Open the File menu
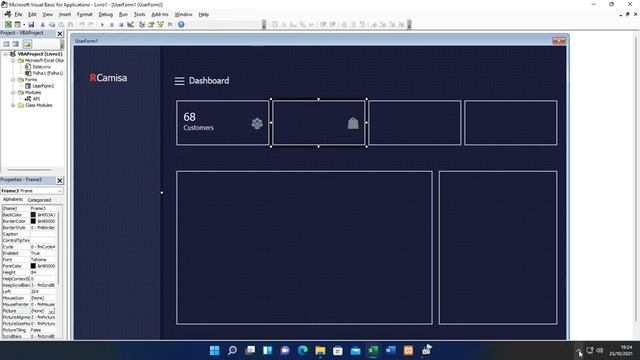 pyautogui.click(x=18, y=14)
